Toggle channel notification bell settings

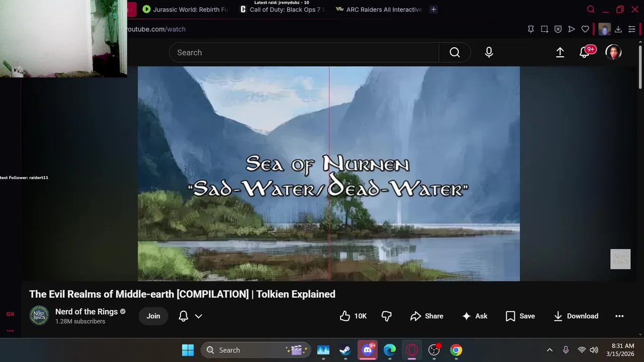pyautogui.click(x=184, y=316)
